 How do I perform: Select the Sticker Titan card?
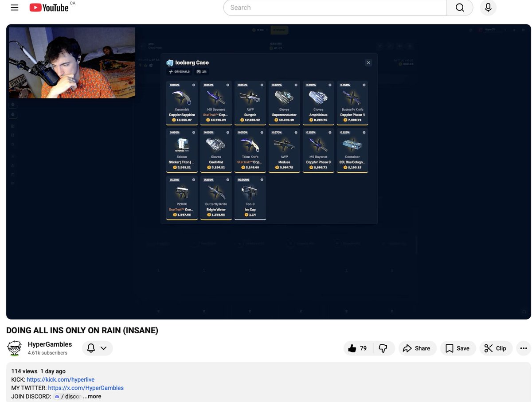(x=182, y=150)
